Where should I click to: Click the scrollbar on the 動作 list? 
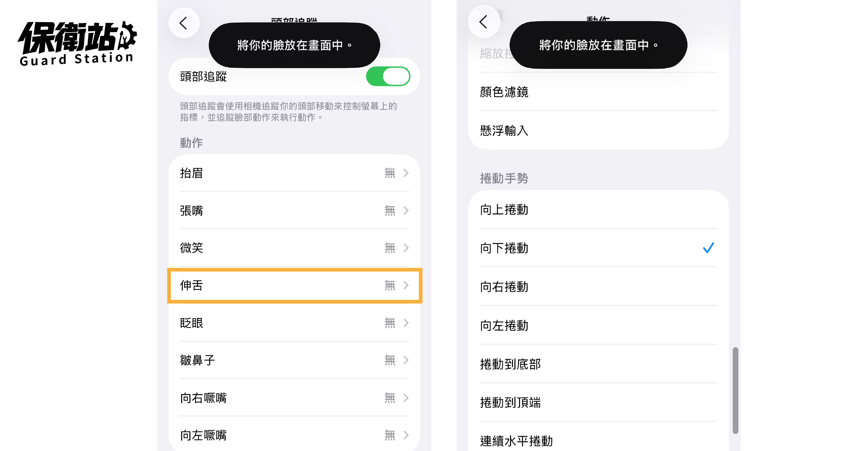click(x=735, y=390)
